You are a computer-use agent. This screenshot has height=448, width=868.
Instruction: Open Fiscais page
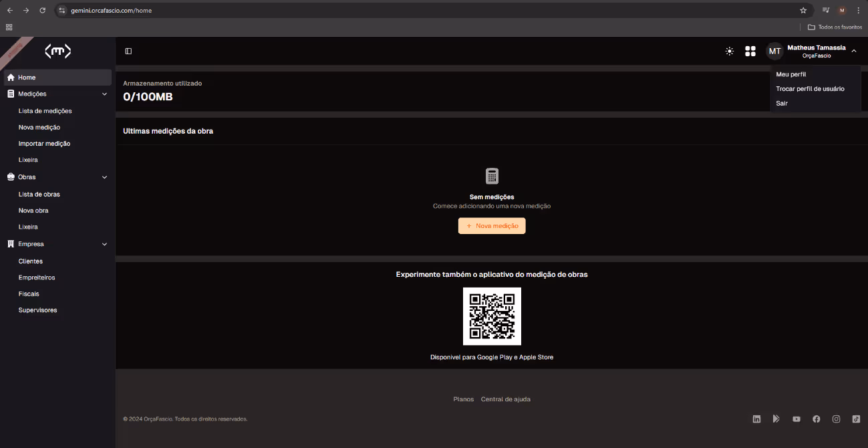pyautogui.click(x=29, y=294)
